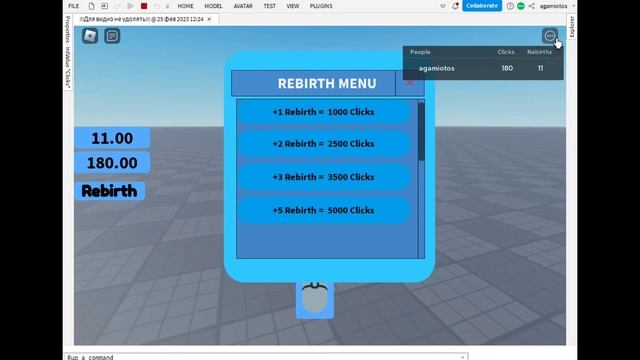This screenshot has height=360, width=640.
Task: Open the Roblox menu icon
Action: coord(90,36)
